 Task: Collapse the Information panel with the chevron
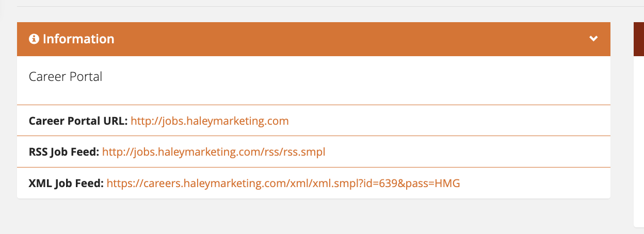point(594,39)
